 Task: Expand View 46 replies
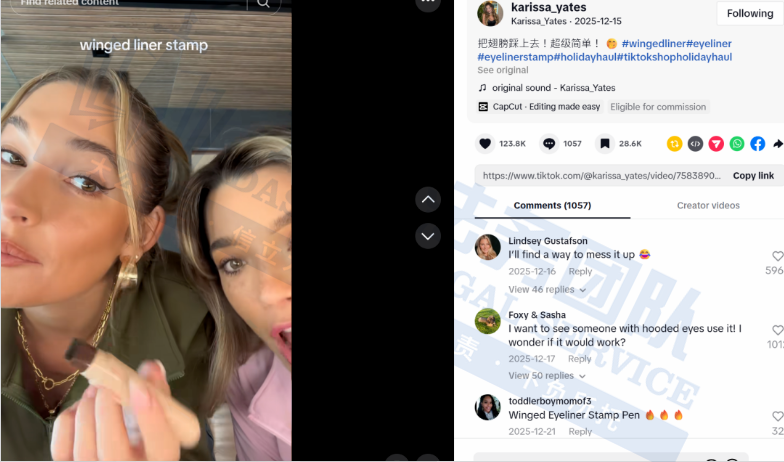[x=547, y=290]
